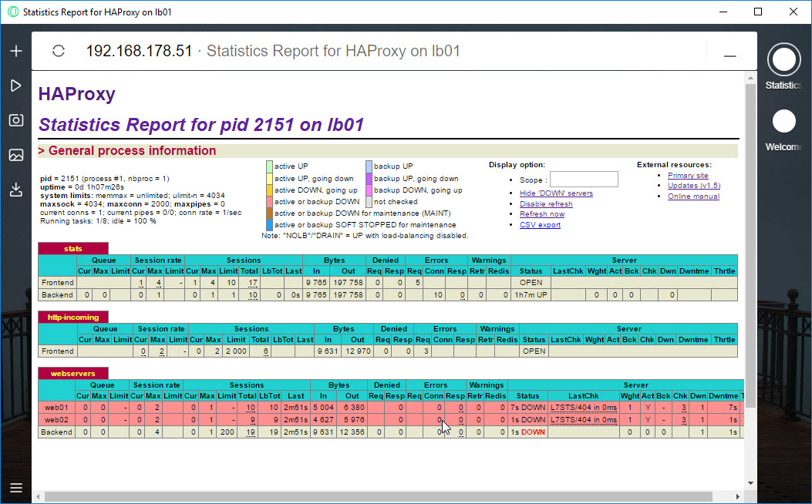
Task: Select the Welcome speed dial circle
Action: (x=783, y=121)
